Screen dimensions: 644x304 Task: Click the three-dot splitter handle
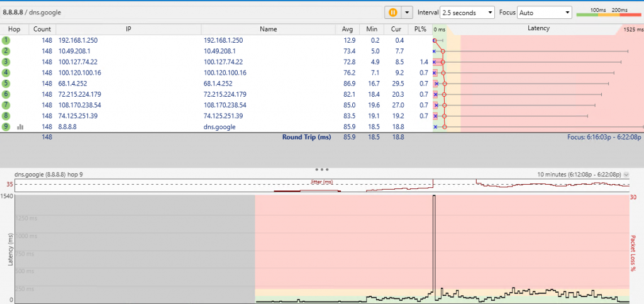click(322, 170)
